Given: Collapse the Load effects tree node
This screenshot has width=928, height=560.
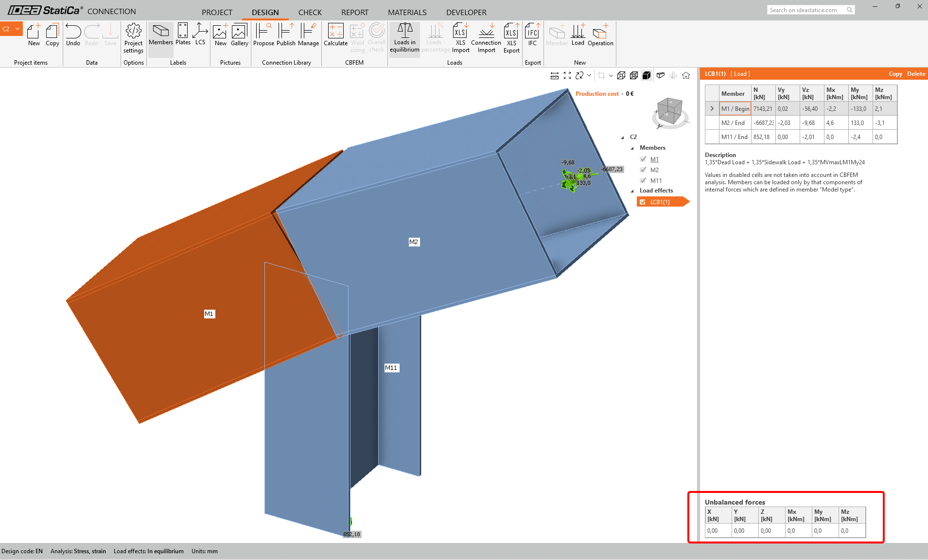Looking at the screenshot, I should pyautogui.click(x=632, y=191).
